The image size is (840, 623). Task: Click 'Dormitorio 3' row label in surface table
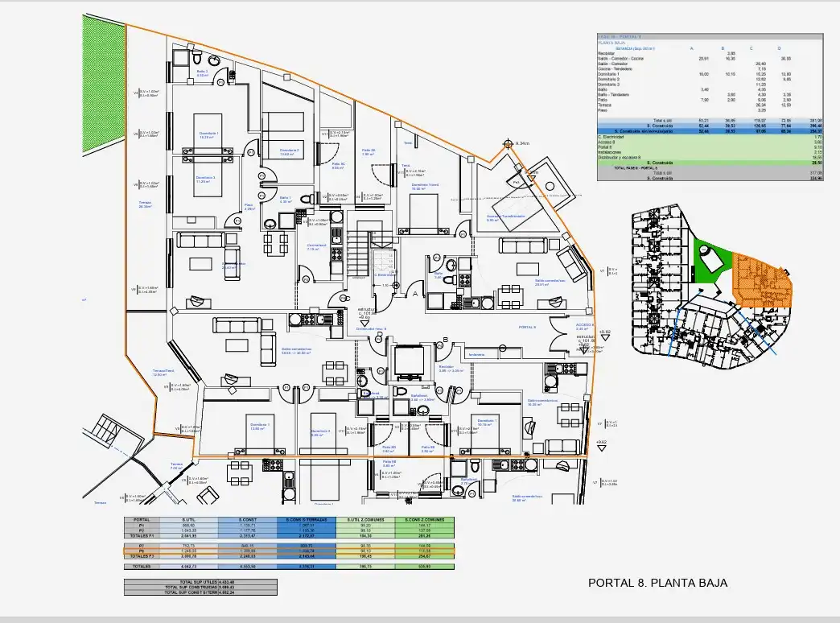click(608, 85)
